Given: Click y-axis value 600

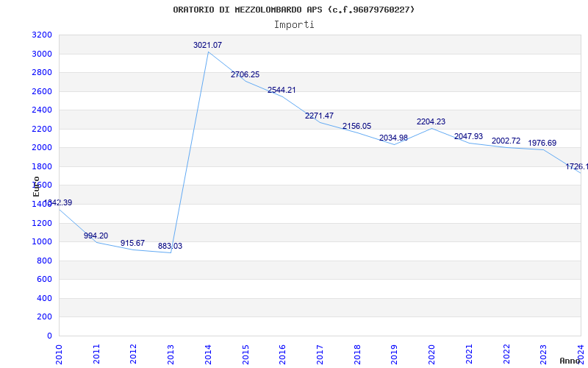Looking at the screenshot, I should [44, 280].
